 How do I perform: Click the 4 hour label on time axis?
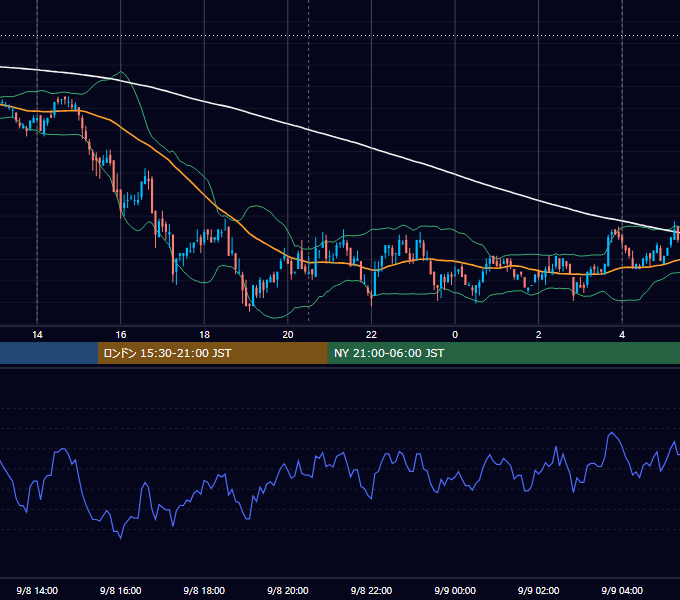tap(622, 335)
